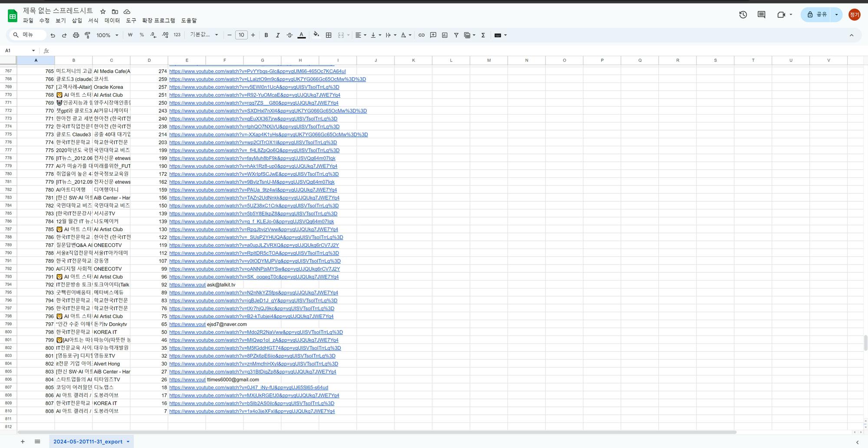Click the Google Sheets home logo
The image size is (868, 448).
tap(13, 16)
